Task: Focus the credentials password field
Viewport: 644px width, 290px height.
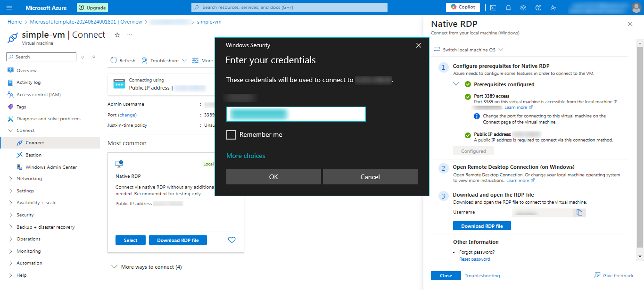Action: pos(296,114)
